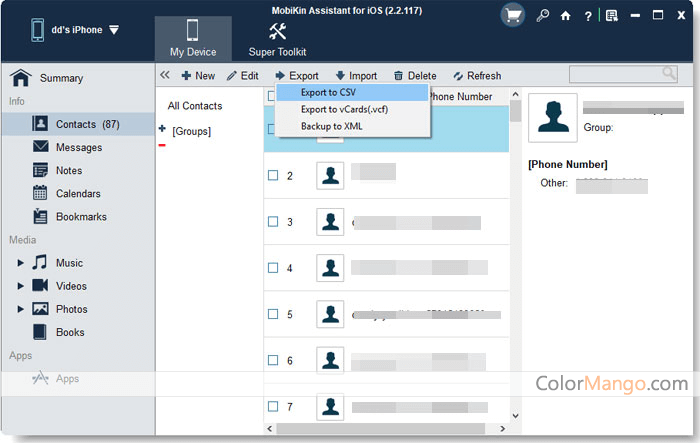
Task: Click the iPhone device icon beside dd's iPhone
Action: pyautogui.click(x=38, y=30)
